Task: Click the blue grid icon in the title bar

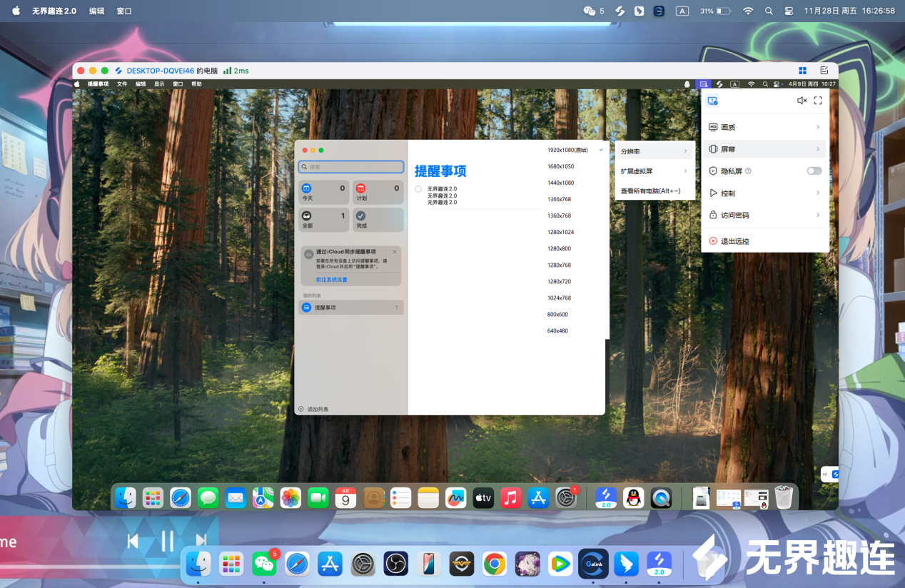Action: point(803,71)
